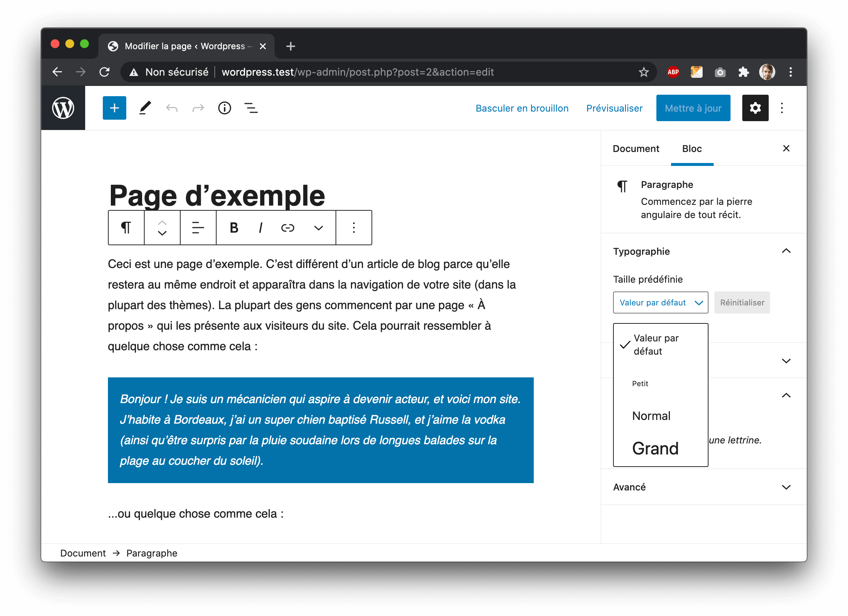Open the block inserter
Image resolution: width=848 pixels, height=616 pixels.
pos(114,108)
